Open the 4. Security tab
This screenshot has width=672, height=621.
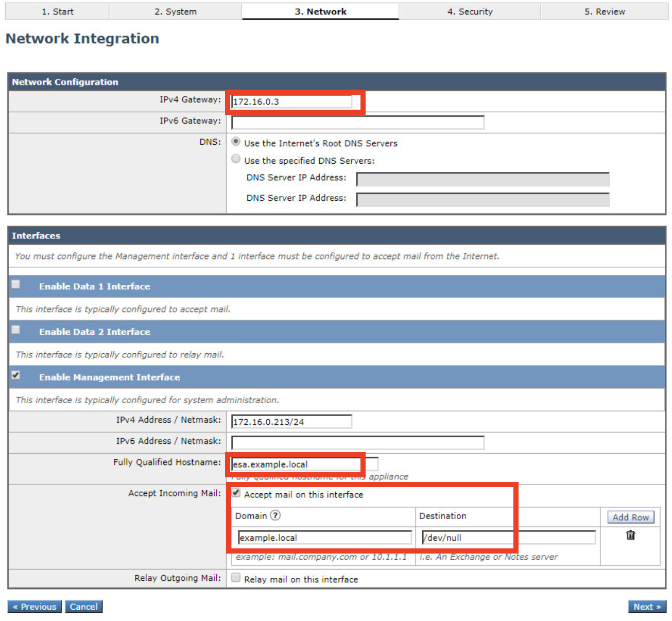(470, 11)
